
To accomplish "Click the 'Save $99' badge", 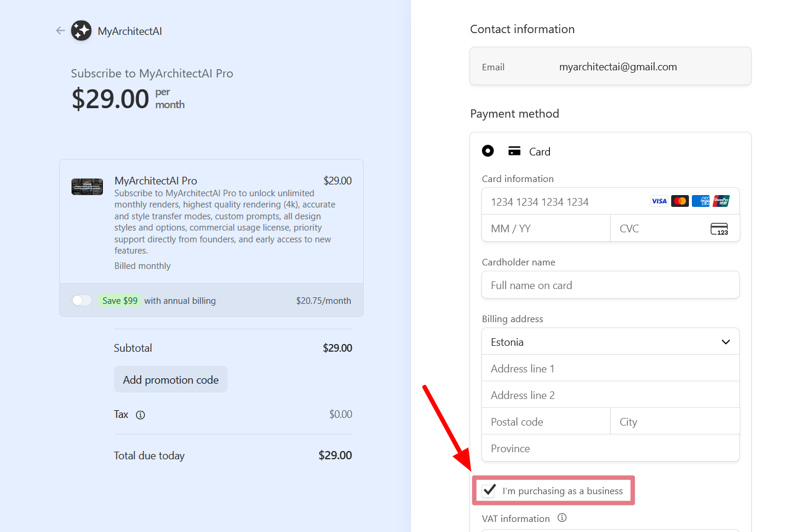I will [120, 301].
